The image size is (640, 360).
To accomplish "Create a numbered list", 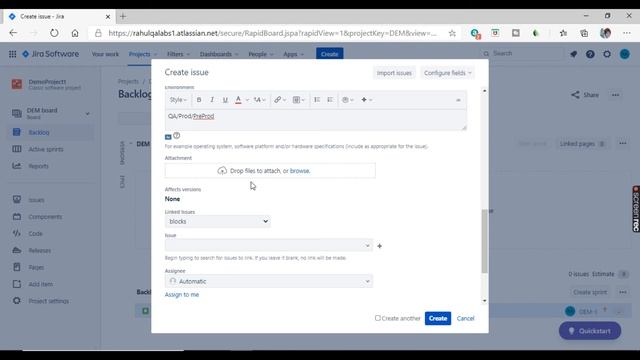I will click(330, 100).
